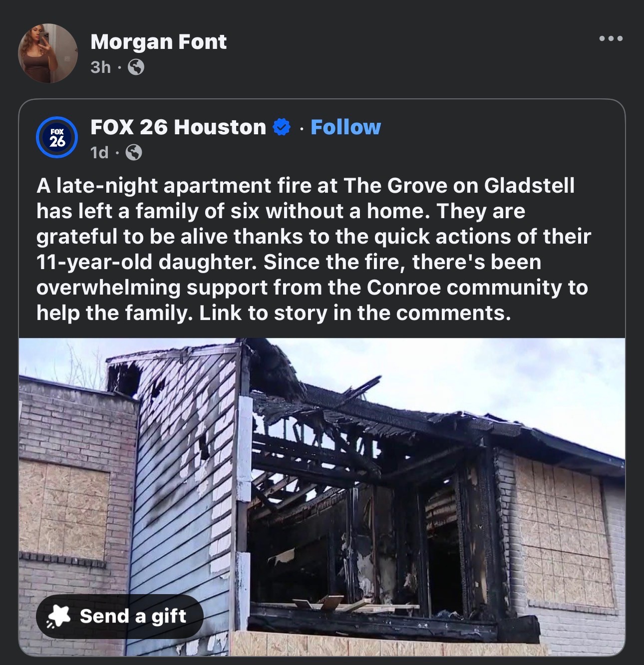
Task: Click the shared post card header area
Action: (x=322, y=138)
